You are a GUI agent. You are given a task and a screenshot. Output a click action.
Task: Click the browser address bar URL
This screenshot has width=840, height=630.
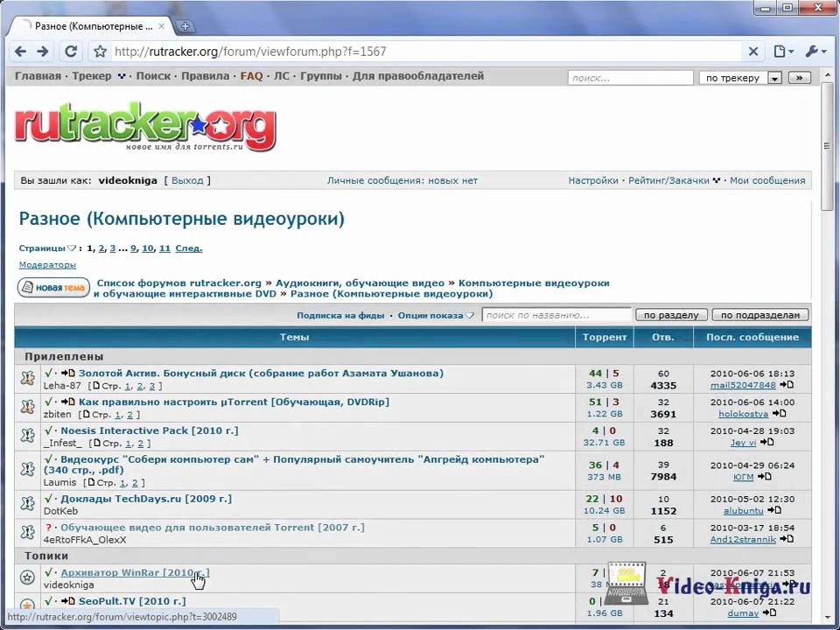coord(250,52)
